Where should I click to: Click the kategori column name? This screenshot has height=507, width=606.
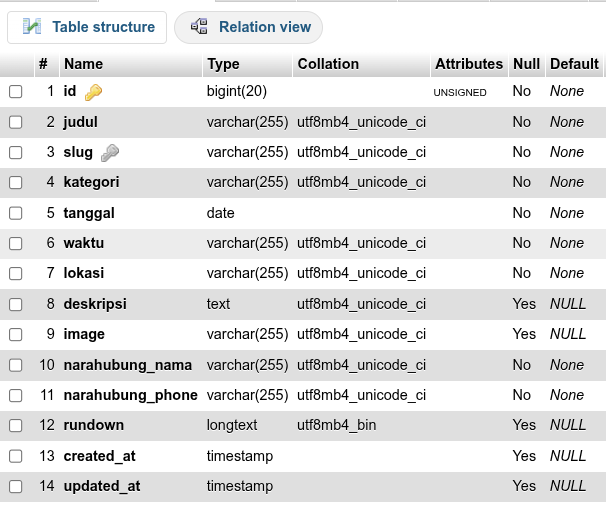coord(91,182)
